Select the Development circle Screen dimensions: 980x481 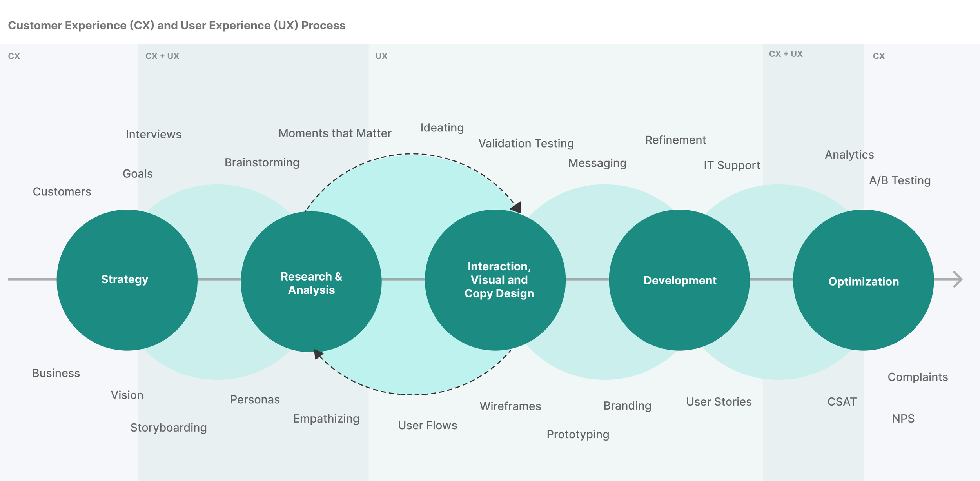(x=679, y=280)
